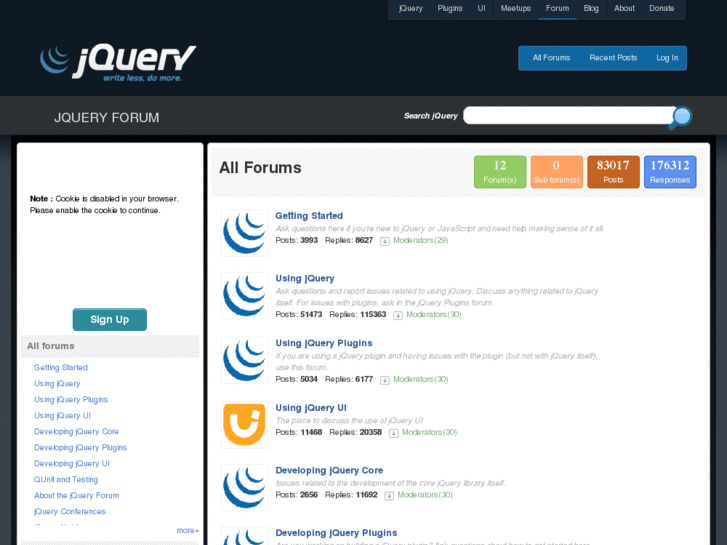
Task: Select Developing jQuery Plugins in sidebar
Action: (x=80, y=448)
